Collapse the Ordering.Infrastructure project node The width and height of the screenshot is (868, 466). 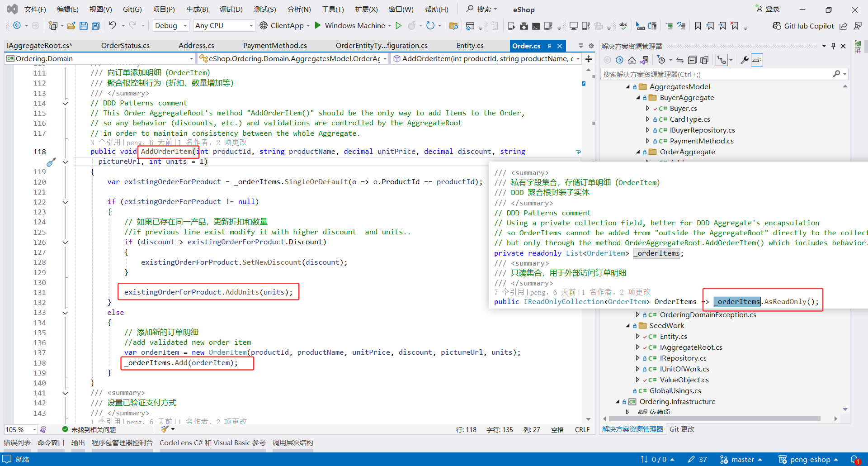coord(618,402)
